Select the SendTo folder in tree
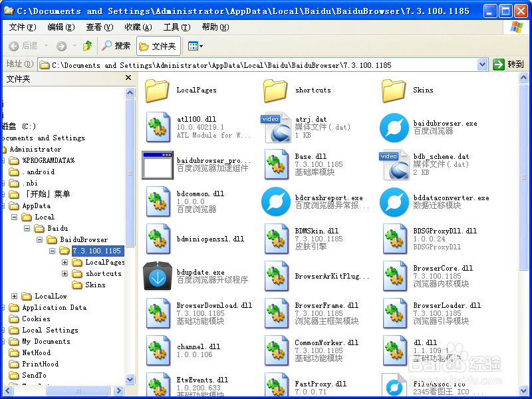The height and width of the screenshot is (399, 532). (x=34, y=375)
